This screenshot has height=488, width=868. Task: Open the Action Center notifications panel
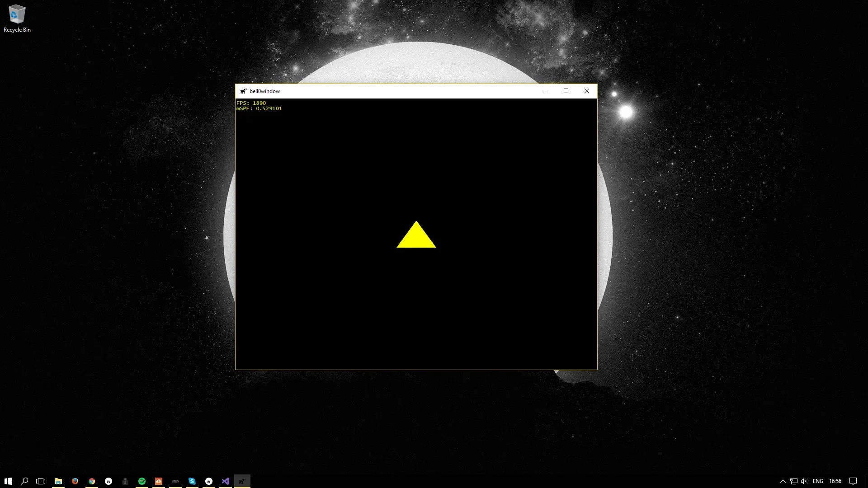[x=853, y=481]
